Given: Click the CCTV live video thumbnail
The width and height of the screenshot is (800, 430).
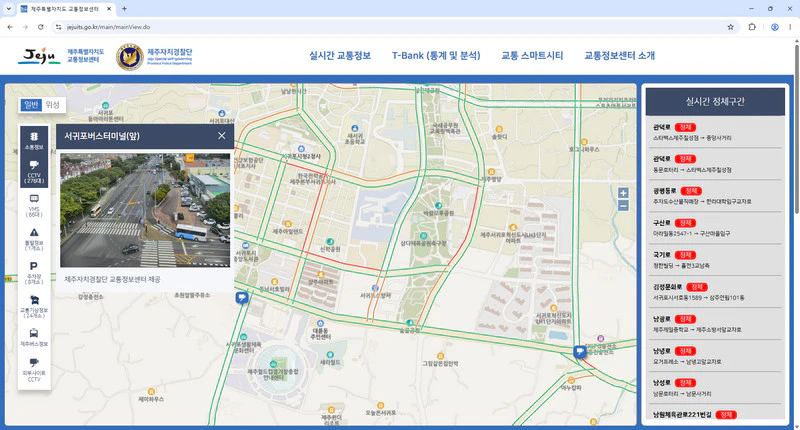Looking at the screenshot, I should click(x=145, y=210).
